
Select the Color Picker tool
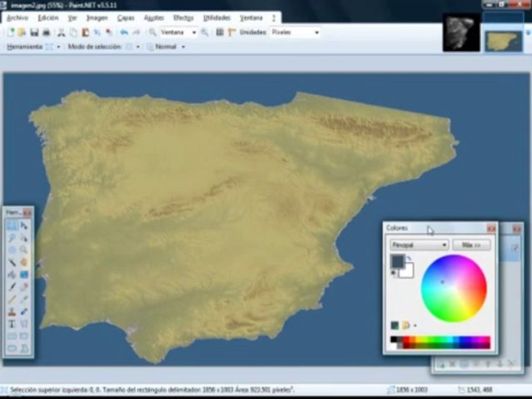tap(24, 299)
